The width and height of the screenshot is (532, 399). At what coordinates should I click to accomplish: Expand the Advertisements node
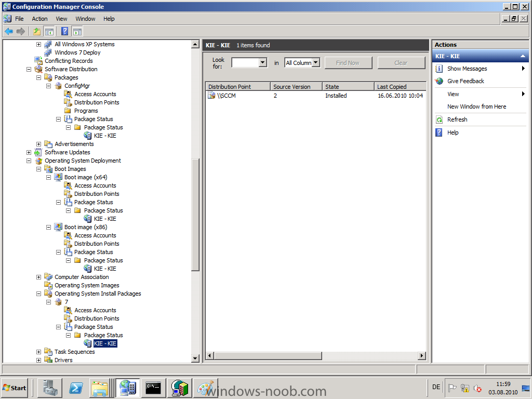38,144
